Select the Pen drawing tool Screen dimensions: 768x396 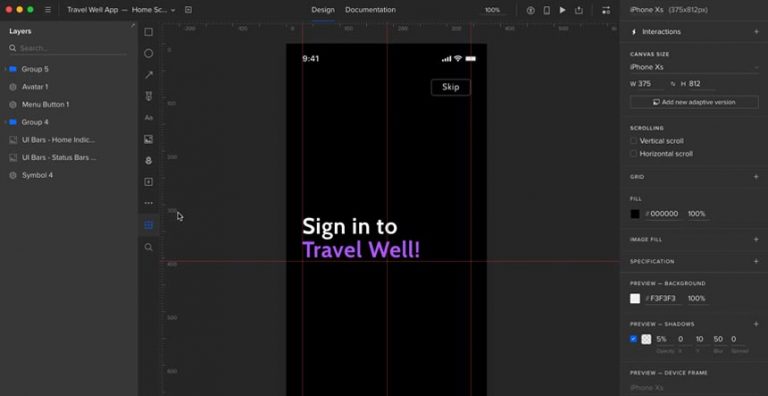[x=148, y=96]
